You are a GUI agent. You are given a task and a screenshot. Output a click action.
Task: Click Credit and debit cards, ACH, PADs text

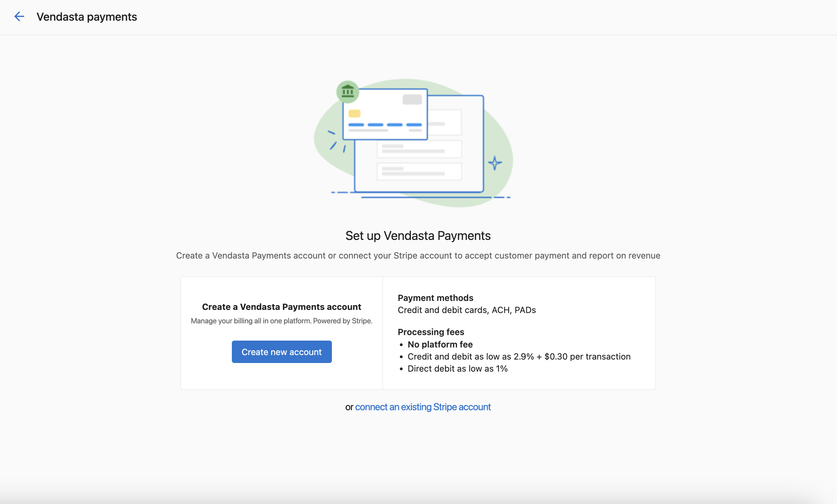tap(467, 310)
